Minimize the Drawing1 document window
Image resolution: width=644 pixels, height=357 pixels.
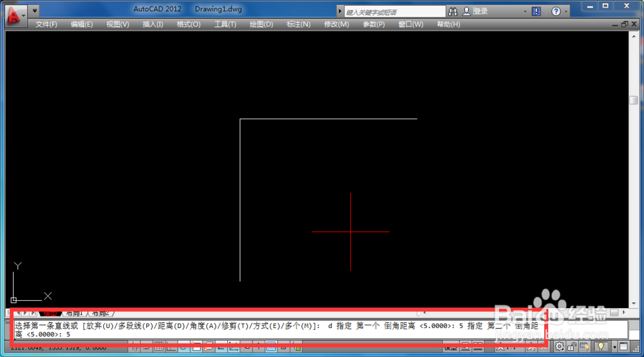pos(615,24)
